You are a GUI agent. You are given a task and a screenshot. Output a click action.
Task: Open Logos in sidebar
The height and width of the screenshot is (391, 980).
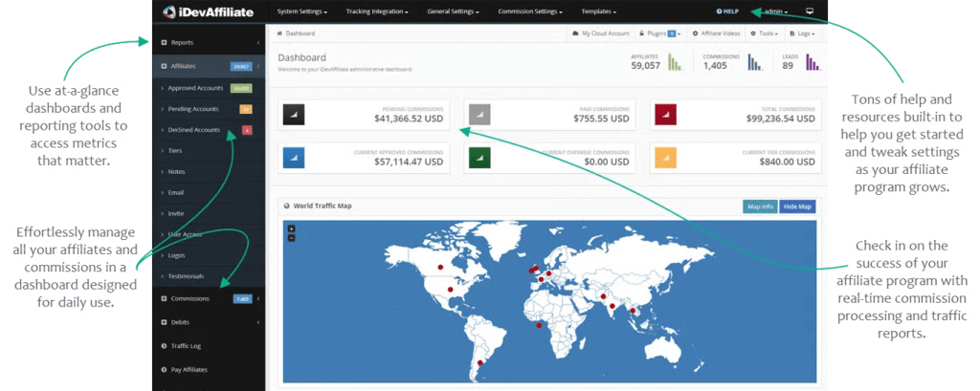coord(209,255)
